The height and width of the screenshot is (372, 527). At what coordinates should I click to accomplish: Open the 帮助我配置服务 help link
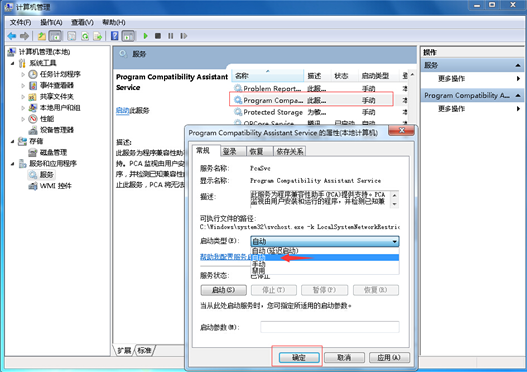coord(225,257)
